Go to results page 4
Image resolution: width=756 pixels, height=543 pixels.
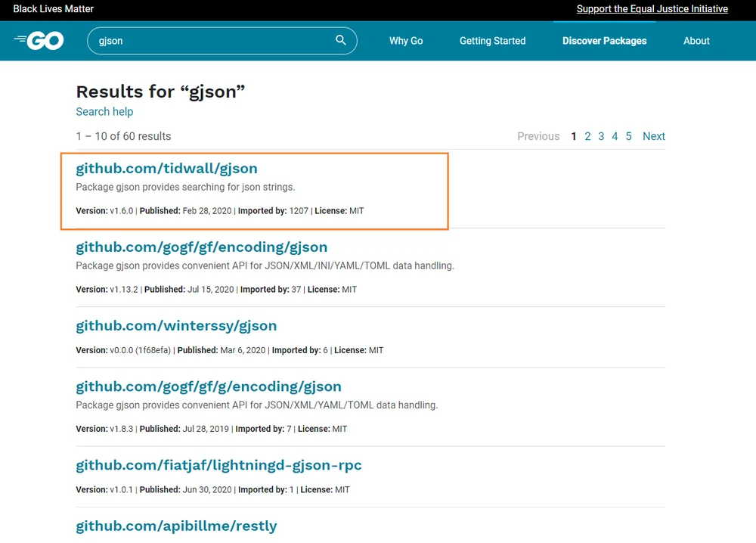pyautogui.click(x=614, y=136)
